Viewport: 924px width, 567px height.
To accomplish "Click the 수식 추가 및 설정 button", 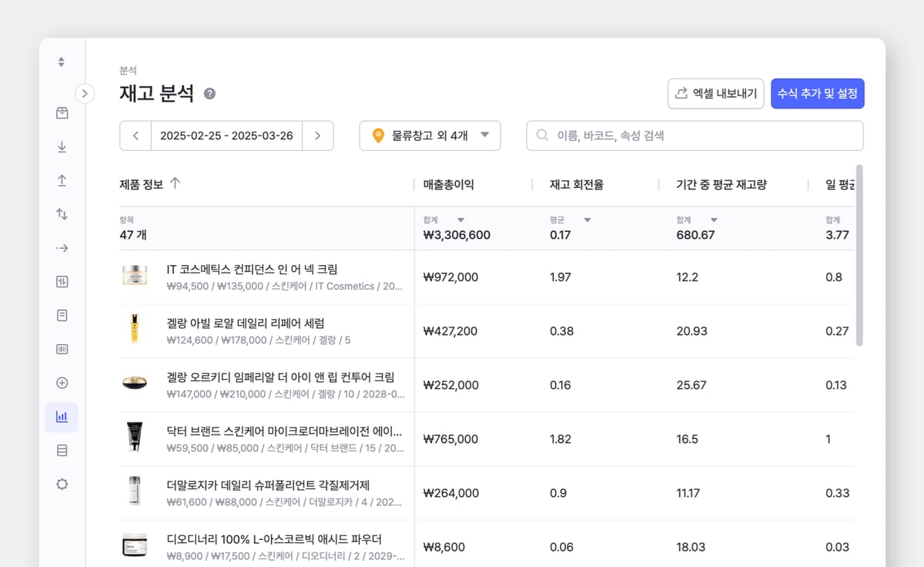I will pyautogui.click(x=818, y=93).
